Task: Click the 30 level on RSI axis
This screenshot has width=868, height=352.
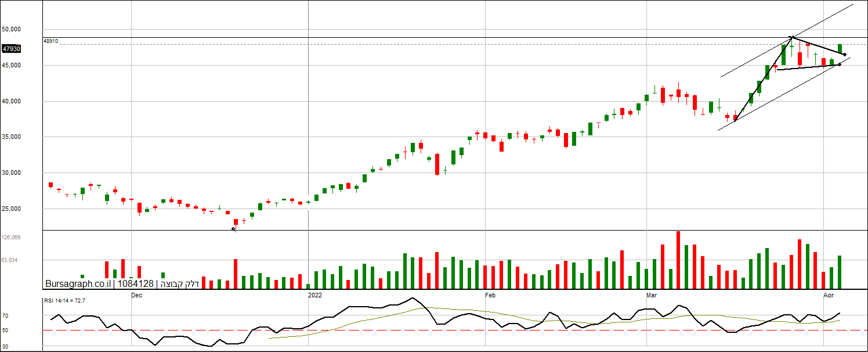Action: point(5,347)
